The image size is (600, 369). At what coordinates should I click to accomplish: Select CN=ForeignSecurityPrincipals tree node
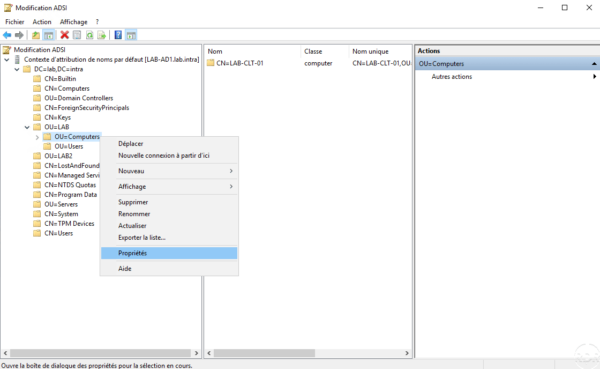point(86,108)
